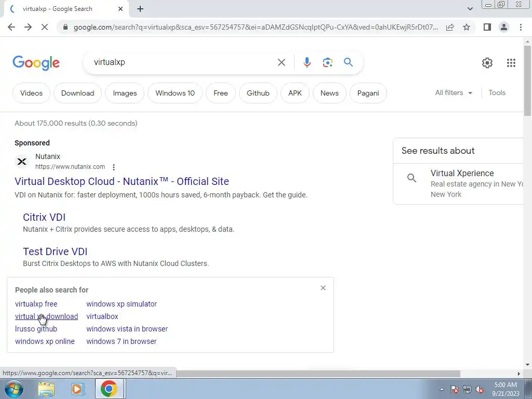Open the taskbar clock and date
532x399 pixels.
tap(506, 389)
